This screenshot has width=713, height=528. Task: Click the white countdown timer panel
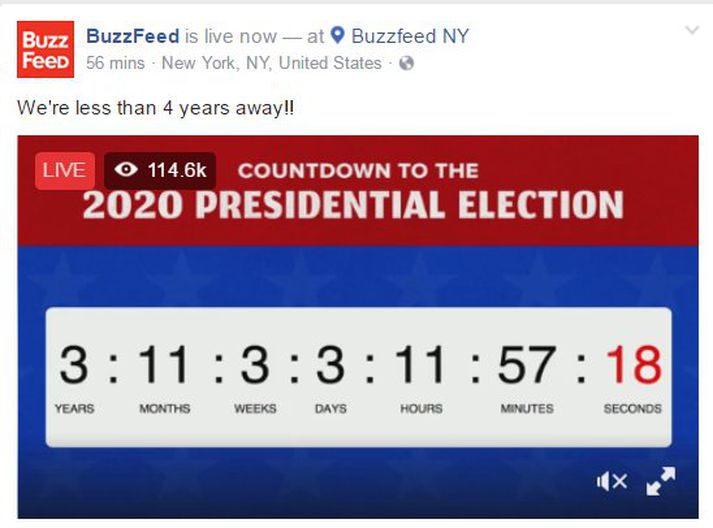(x=359, y=377)
